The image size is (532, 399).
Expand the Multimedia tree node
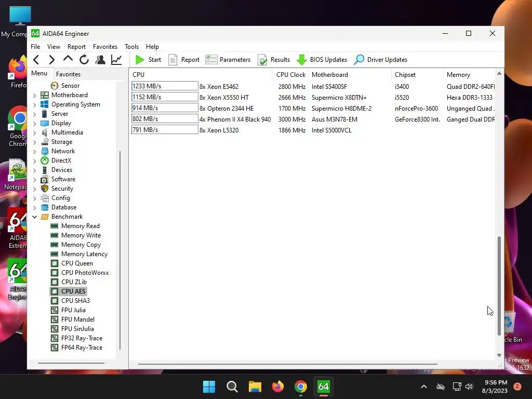[x=35, y=133]
